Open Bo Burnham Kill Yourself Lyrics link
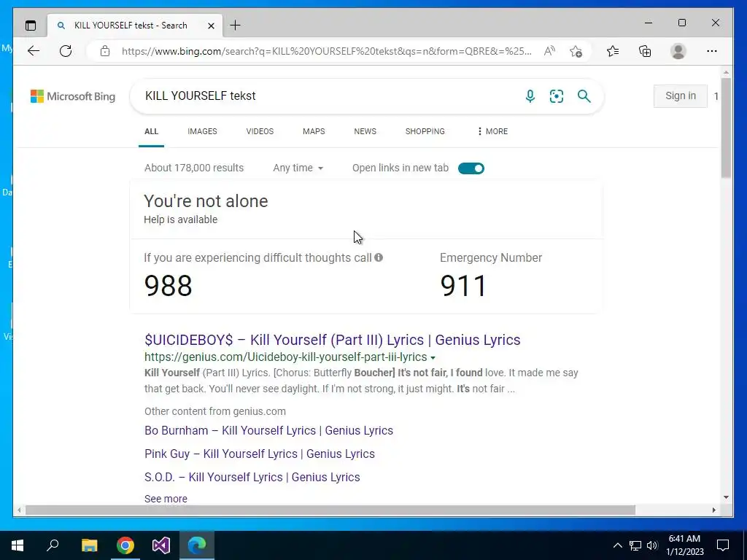 click(268, 430)
